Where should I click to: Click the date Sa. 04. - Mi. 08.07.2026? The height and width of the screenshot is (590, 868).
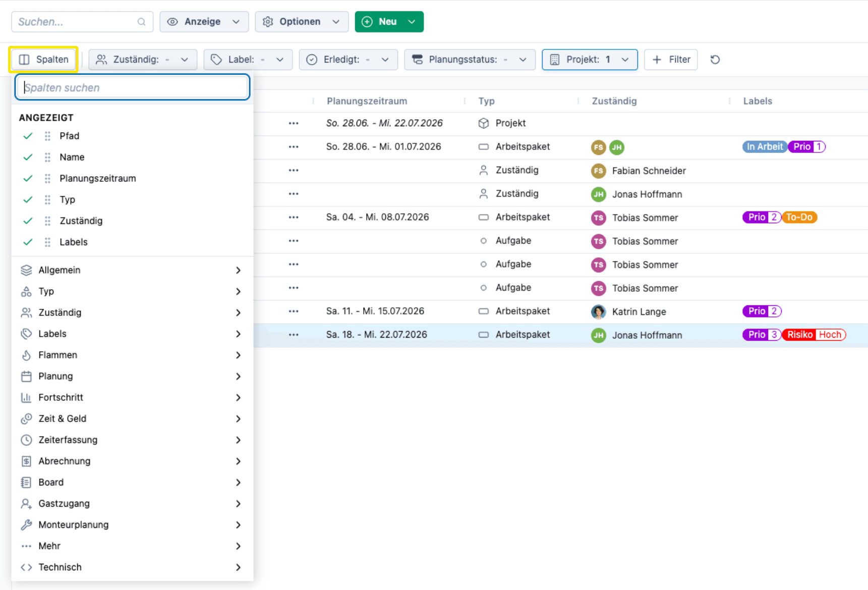click(x=377, y=217)
